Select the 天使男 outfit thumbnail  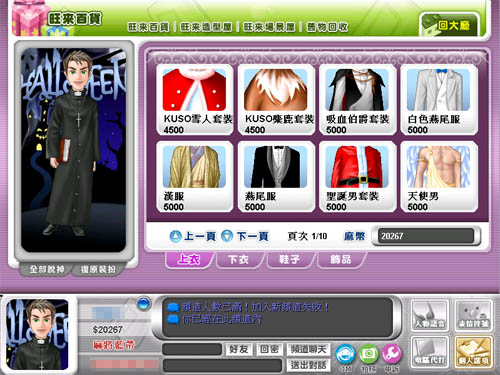439,177
